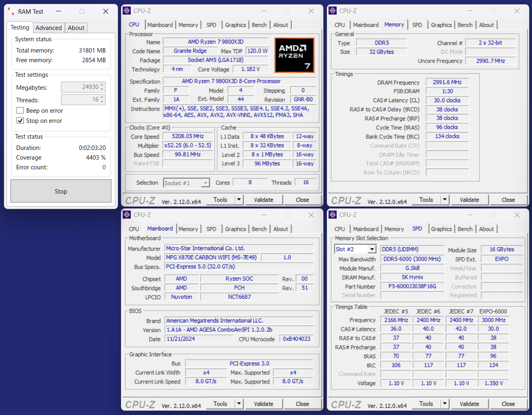Viewport: 532px width, 415px height.
Task: Click the BIOS Date field 11/21/2024
Action: [199, 339]
